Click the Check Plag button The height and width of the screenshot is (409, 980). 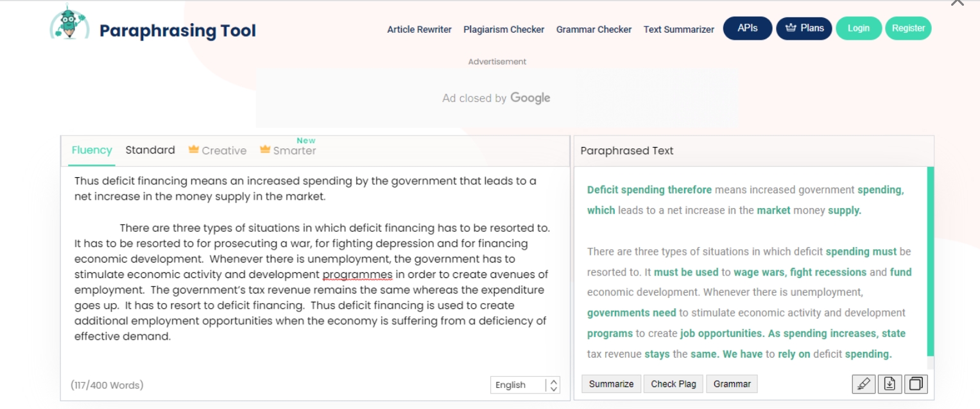point(673,384)
